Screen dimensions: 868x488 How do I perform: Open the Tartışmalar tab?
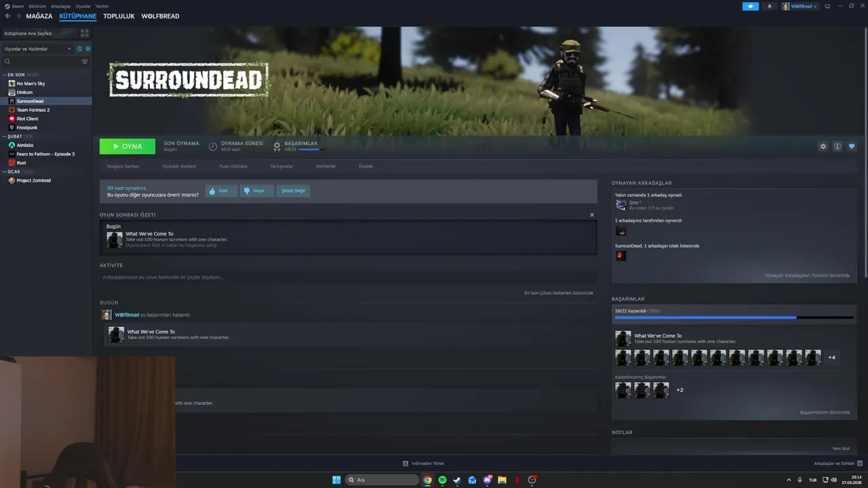tap(281, 166)
